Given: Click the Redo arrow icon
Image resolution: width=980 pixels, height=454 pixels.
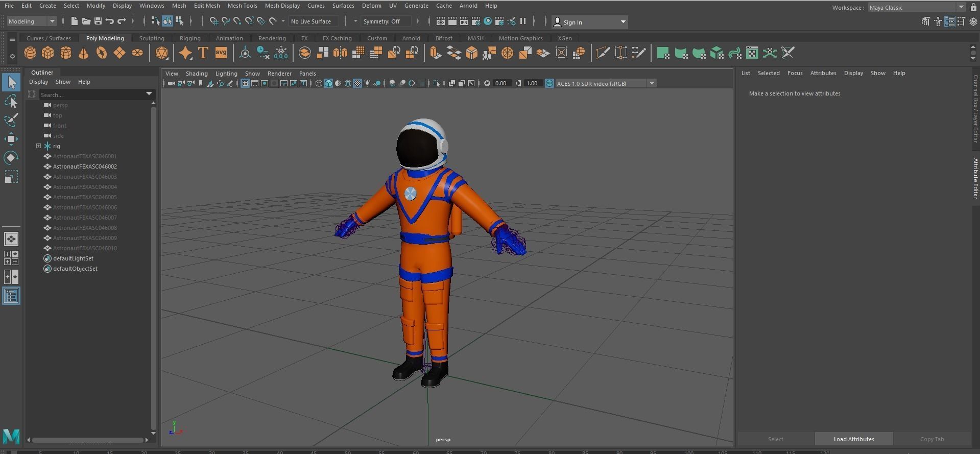Looking at the screenshot, I should click(122, 21).
